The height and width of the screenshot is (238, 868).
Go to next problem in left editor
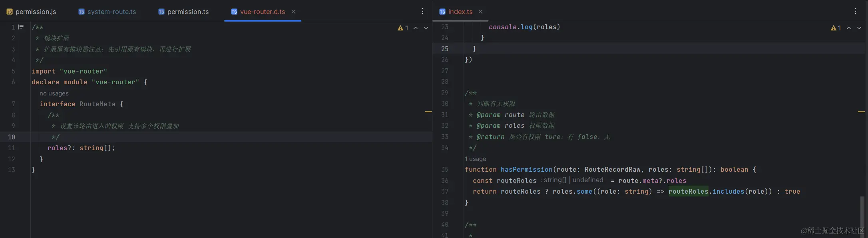426,28
